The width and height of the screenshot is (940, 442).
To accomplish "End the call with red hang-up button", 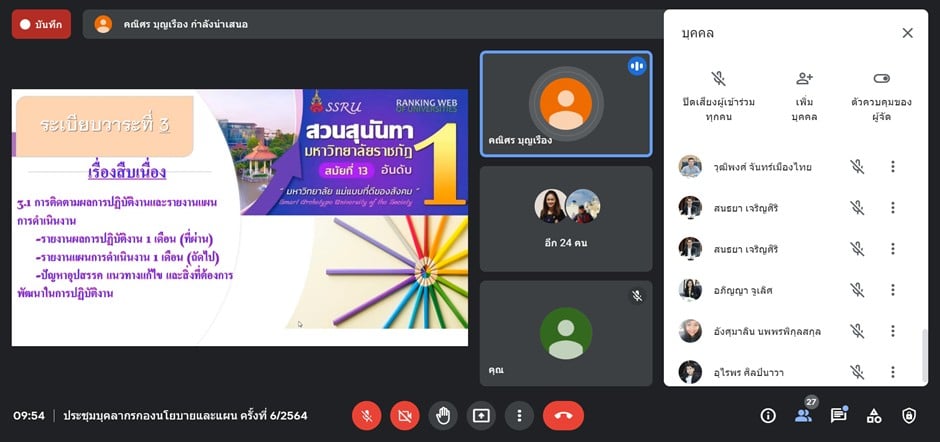I will (563, 416).
